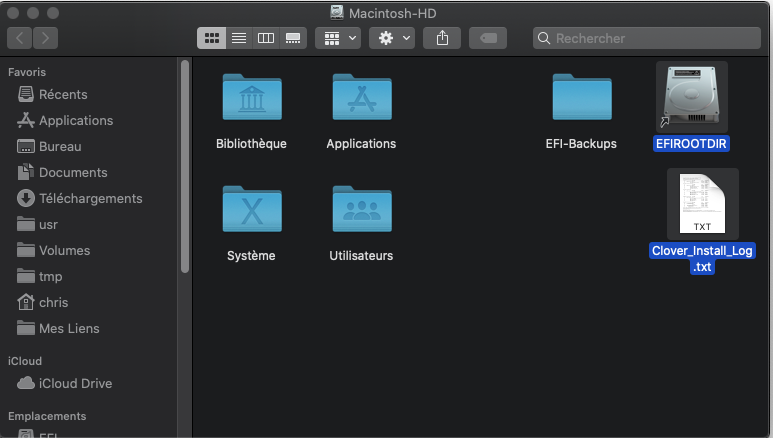Click the Clover_Install_Log.txt file name

point(702,258)
